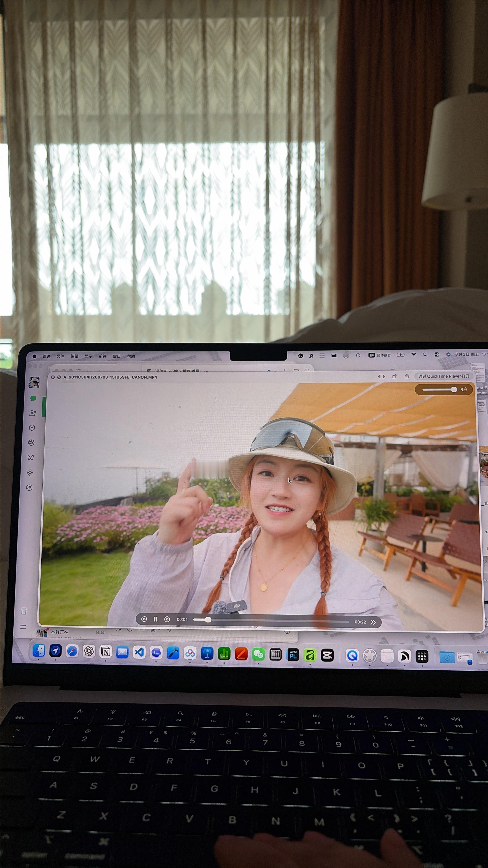Image resolution: width=488 pixels, height=868 pixels.
Task: Open the Downloads folder in the Dock
Action: [x=447, y=657]
